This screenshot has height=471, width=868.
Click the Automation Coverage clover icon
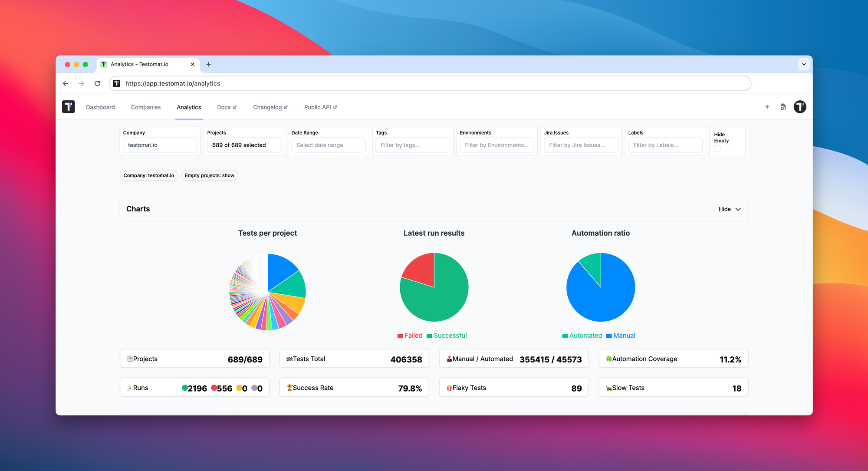coord(609,359)
